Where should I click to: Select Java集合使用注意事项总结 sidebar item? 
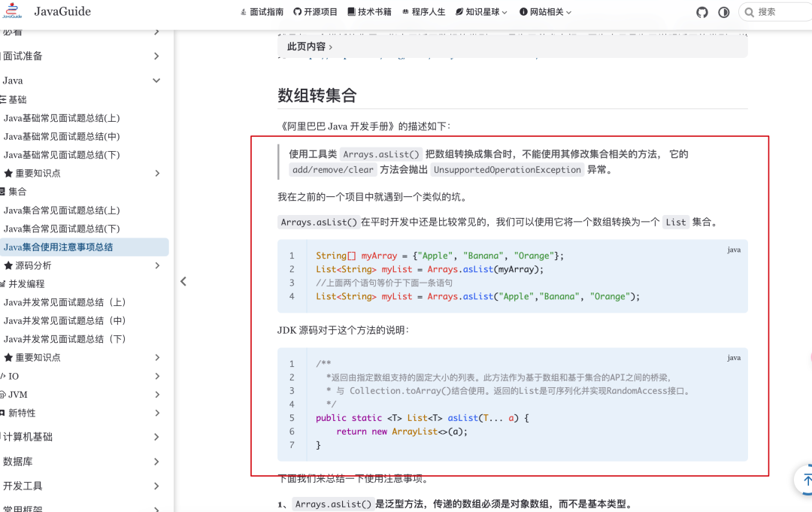tap(84, 247)
